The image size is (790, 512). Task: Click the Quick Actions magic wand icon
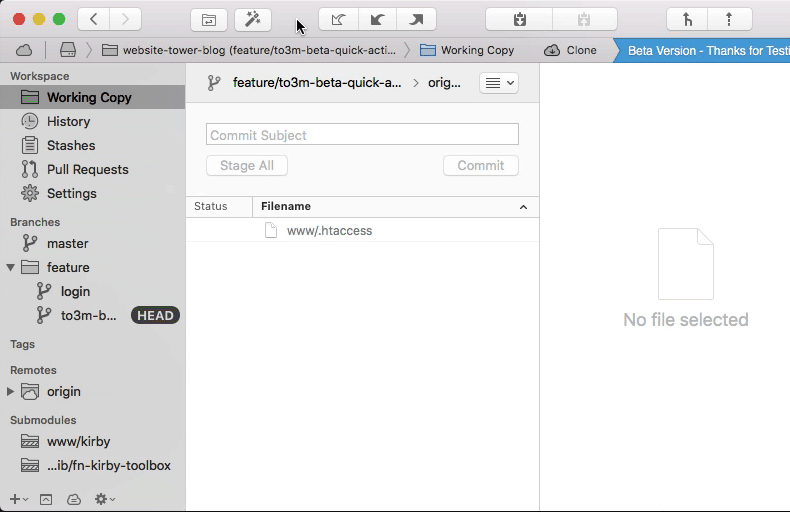252,19
